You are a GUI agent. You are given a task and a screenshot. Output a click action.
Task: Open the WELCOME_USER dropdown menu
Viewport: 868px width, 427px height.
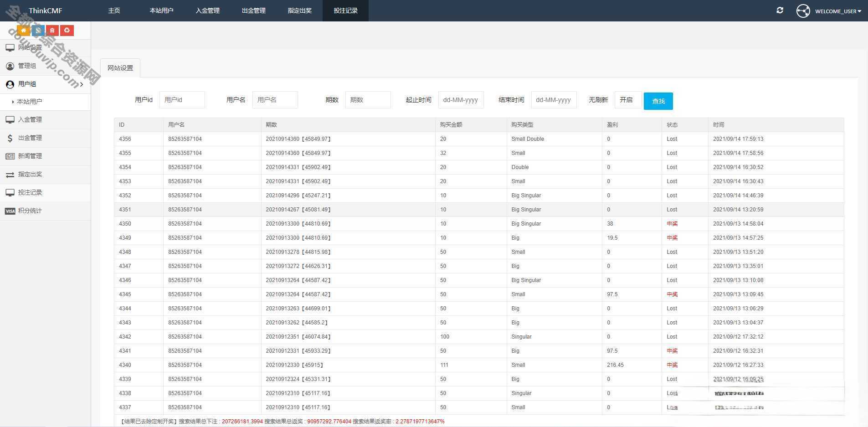(838, 11)
